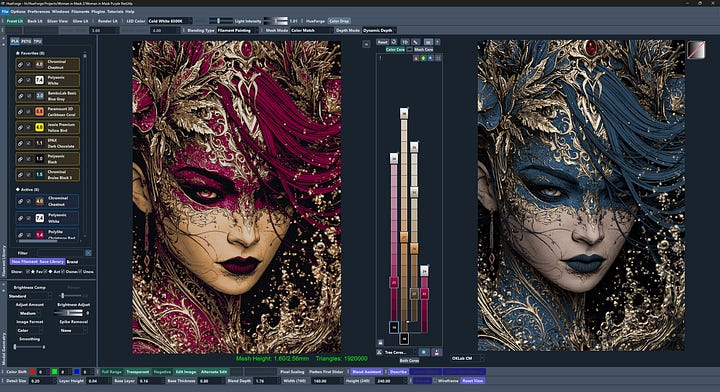Click the Filter input field
The height and width of the screenshot is (392, 720).
tap(60, 253)
